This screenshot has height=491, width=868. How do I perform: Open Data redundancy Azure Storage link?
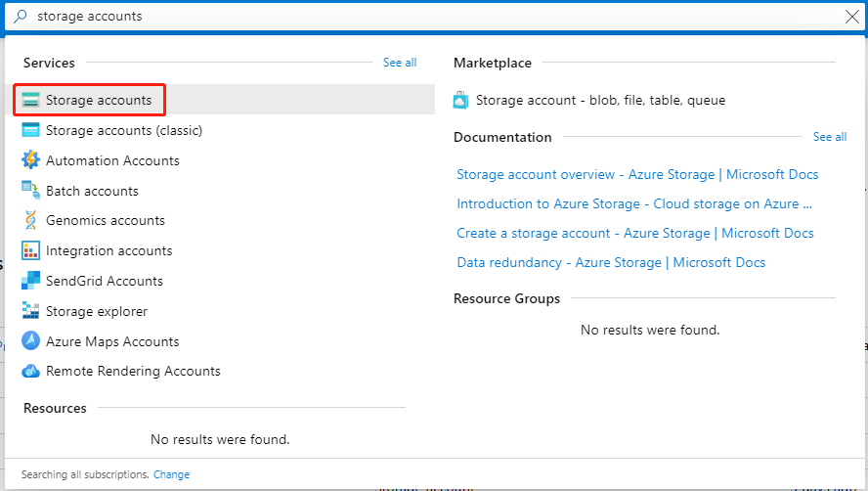611,262
